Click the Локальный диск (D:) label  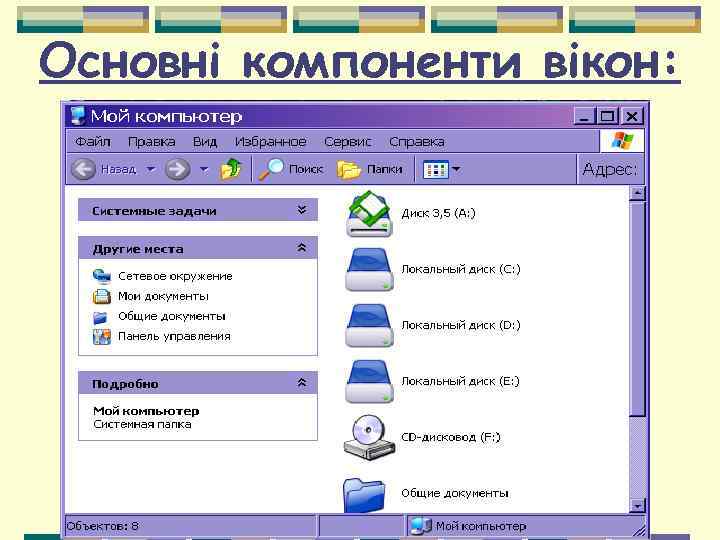pyautogui.click(x=461, y=325)
